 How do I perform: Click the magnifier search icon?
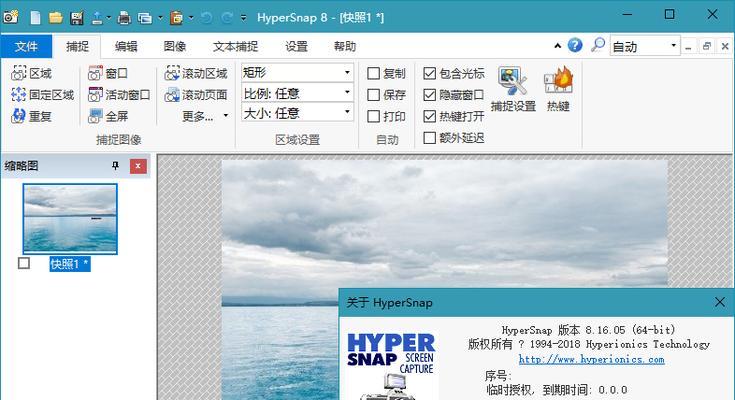coord(598,45)
